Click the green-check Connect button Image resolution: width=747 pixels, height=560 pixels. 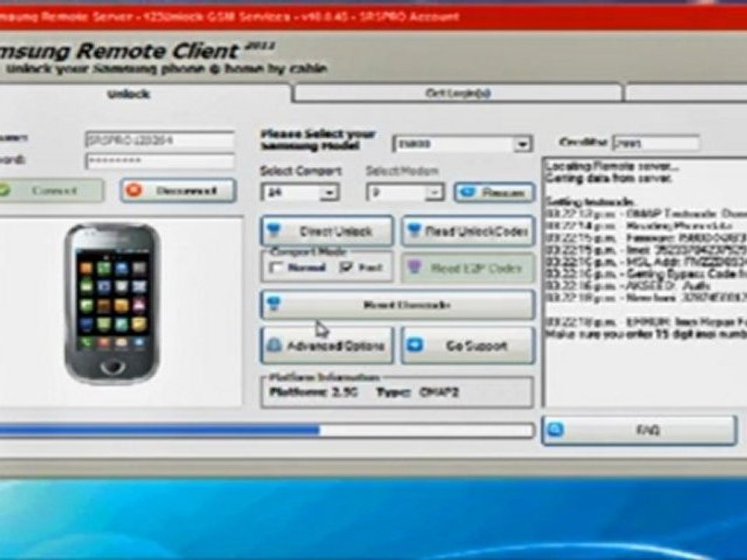[x=51, y=191]
